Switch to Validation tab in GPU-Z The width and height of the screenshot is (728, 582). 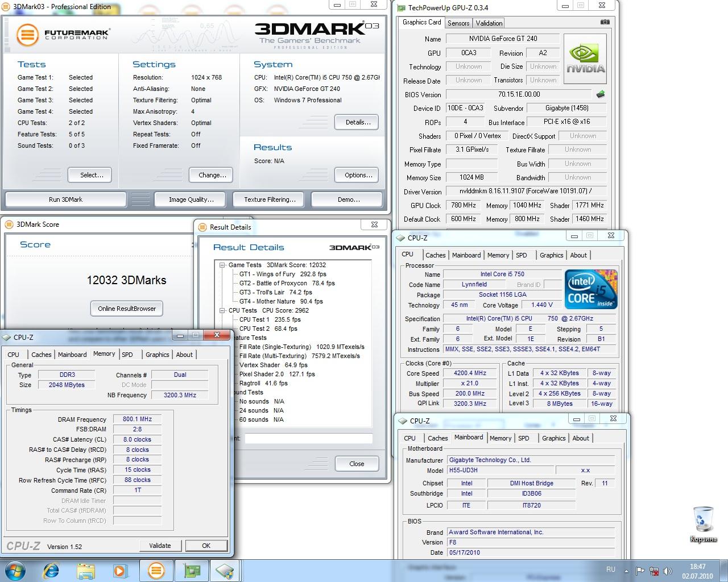tap(489, 23)
